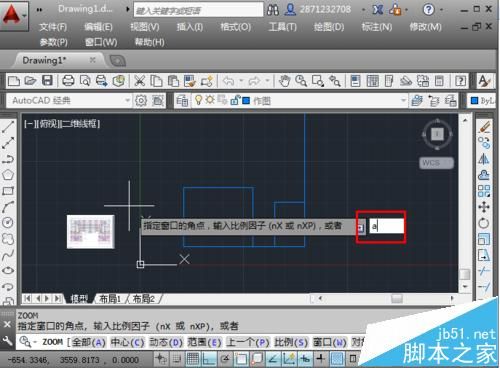The height and width of the screenshot is (368, 500).
Task: Toggle Object Snap in status bar
Action: pyautogui.click(x=241, y=359)
